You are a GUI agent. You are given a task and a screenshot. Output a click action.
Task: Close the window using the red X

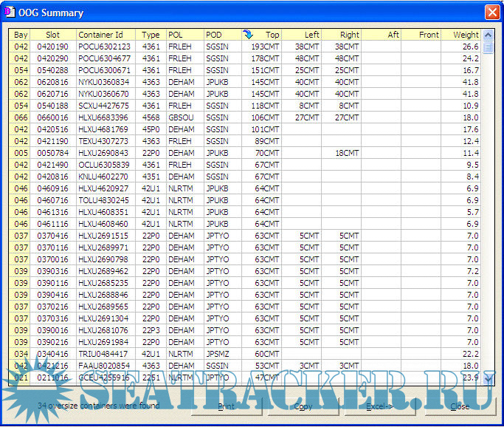click(491, 13)
